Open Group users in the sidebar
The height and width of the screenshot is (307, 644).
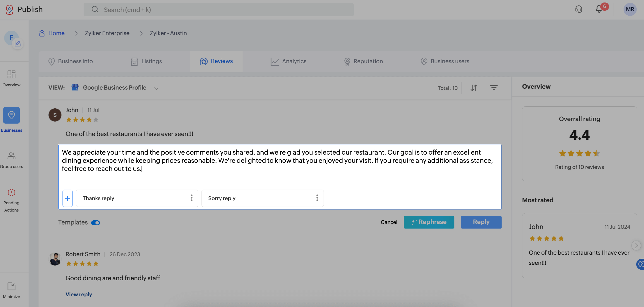pyautogui.click(x=12, y=160)
